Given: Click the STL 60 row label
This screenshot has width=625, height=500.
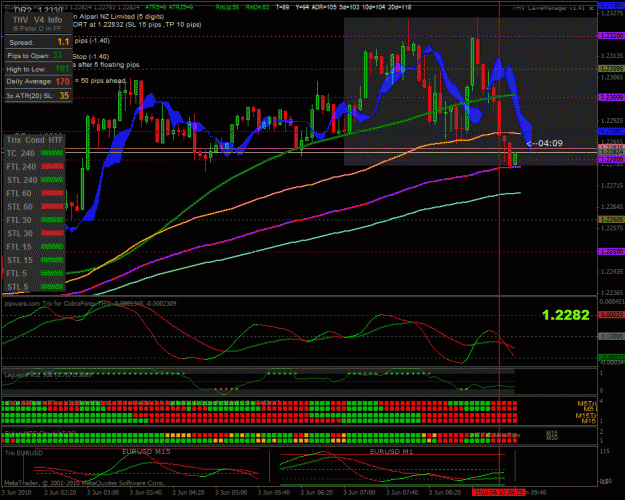Looking at the screenshot, I should [20, 207].
